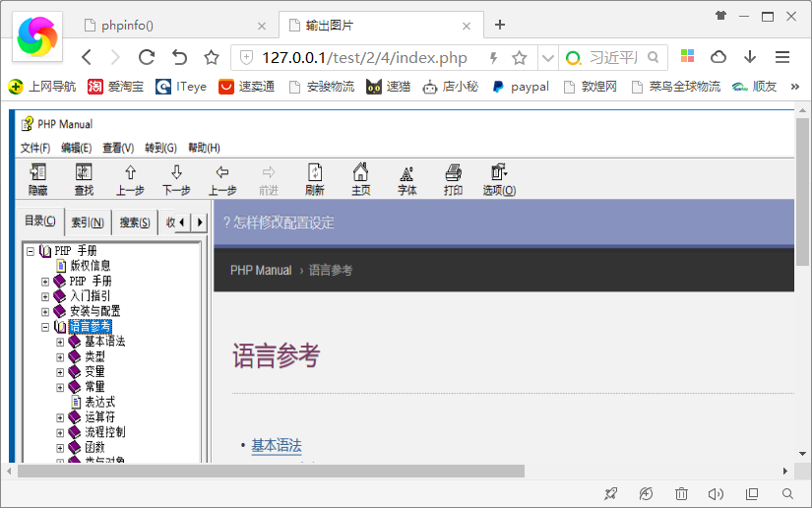Select 表达式 tree item
Image resolution: width=812 pixels, height=508 pixels.
94,403
